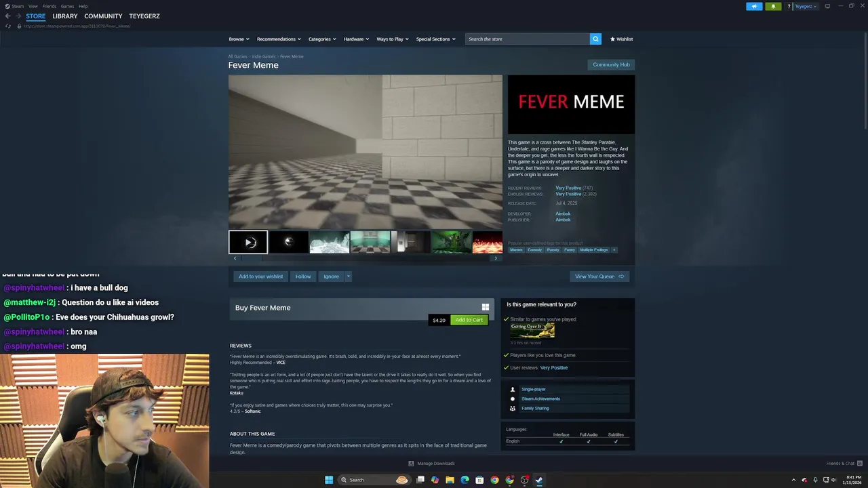This screenshot has width=868, height=488.
Task: Expand the arrow next to Ignore
Action: (349, 276)
